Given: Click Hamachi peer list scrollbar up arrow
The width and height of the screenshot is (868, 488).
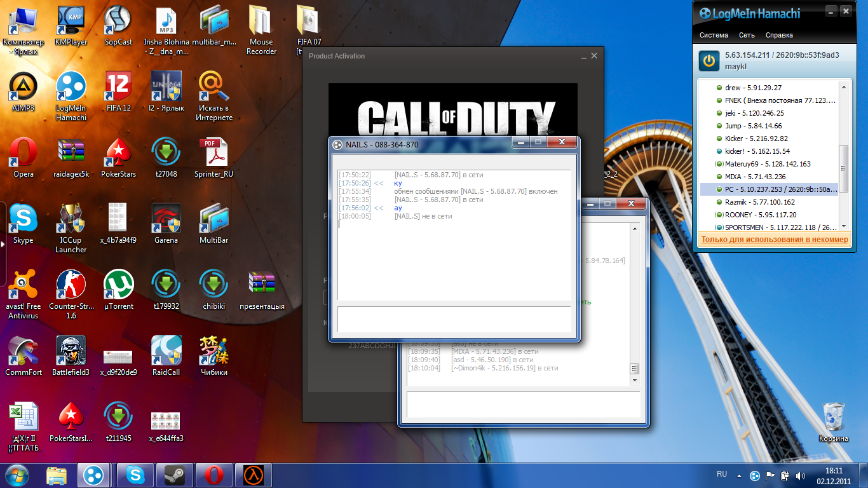Looking at the screenshot, I should point(844,87).
